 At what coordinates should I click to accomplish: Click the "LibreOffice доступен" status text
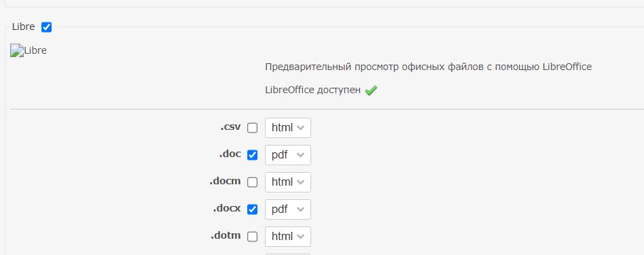point(313,90)
